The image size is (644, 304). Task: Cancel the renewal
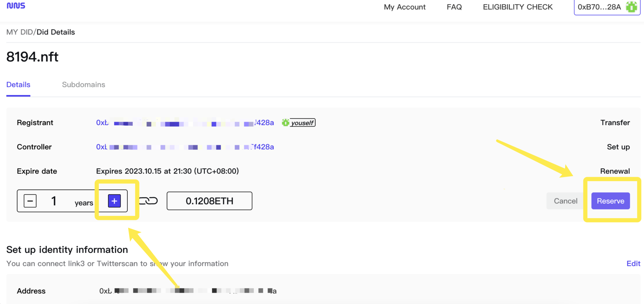point(565,201)
